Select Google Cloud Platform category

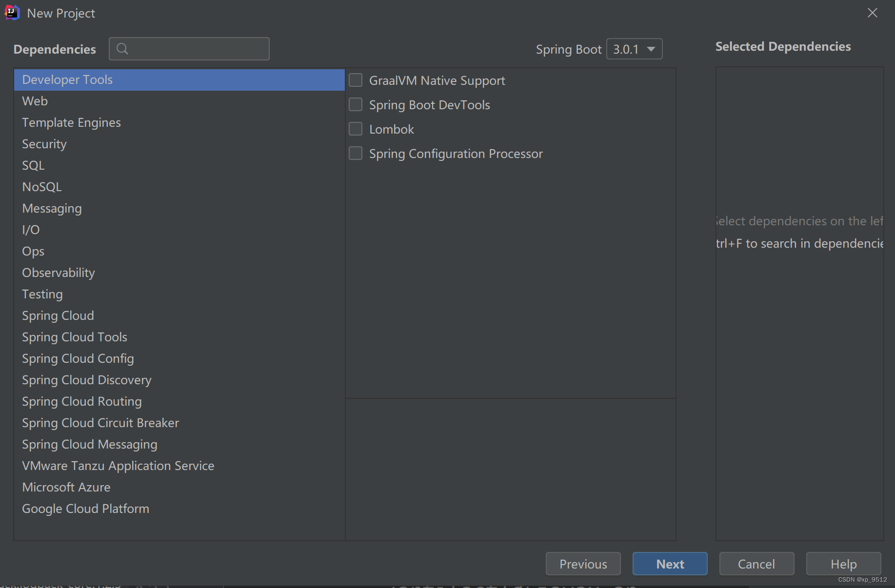click(x=179, y=509)
